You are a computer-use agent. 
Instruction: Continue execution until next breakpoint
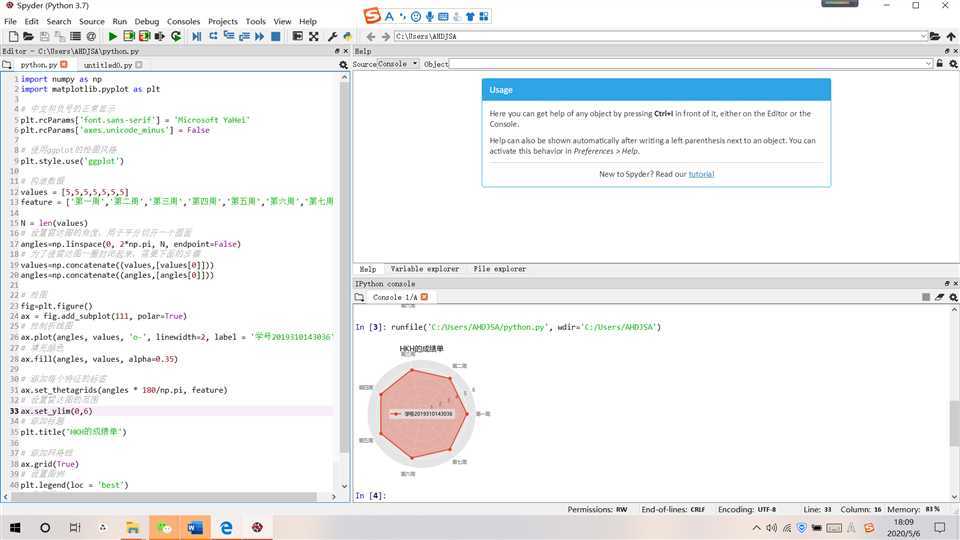tap(260, 37)
